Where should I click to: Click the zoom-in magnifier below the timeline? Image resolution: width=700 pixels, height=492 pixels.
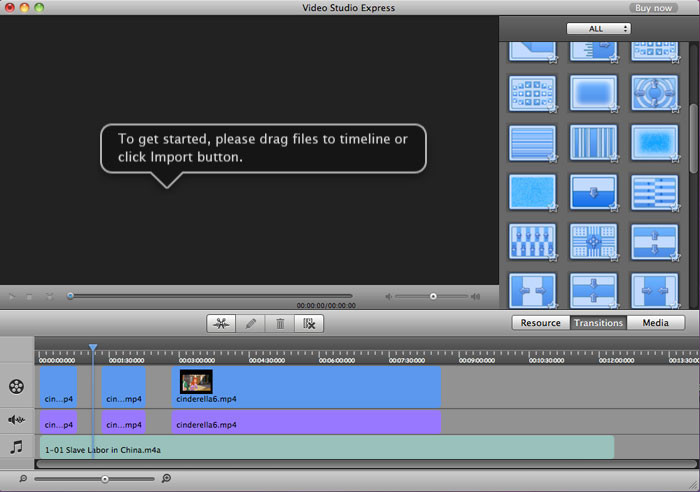click(166, 479)
